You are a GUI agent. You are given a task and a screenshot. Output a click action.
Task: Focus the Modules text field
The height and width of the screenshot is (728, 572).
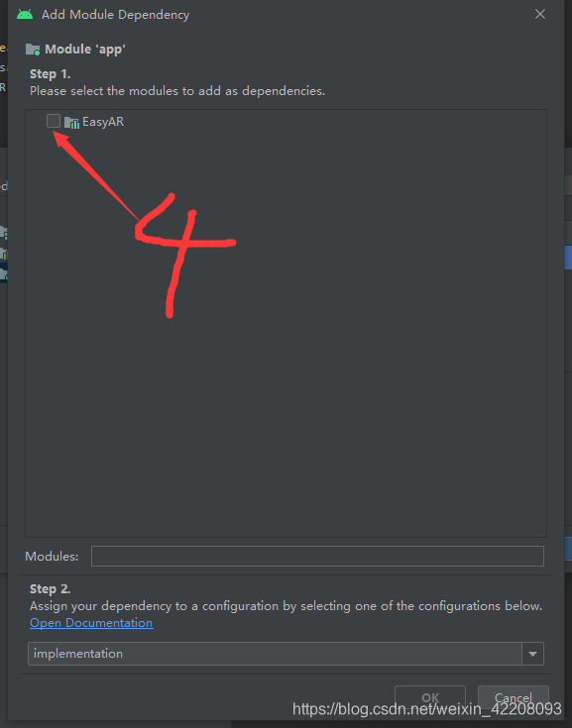pyautogui.click(x=317, y=557)
